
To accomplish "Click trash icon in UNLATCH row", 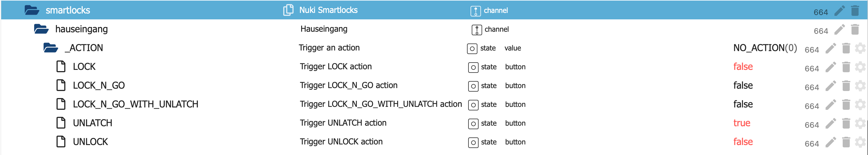I will (x=846, y=124).
